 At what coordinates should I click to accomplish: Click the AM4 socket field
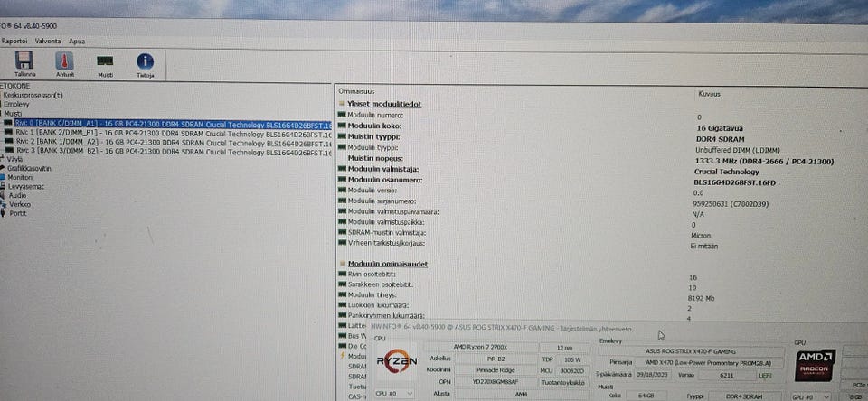point(522,394)
